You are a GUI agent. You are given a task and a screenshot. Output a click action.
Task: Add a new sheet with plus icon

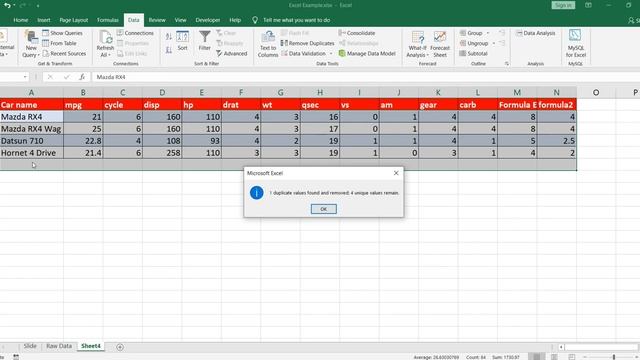click(x=120, y=347)
